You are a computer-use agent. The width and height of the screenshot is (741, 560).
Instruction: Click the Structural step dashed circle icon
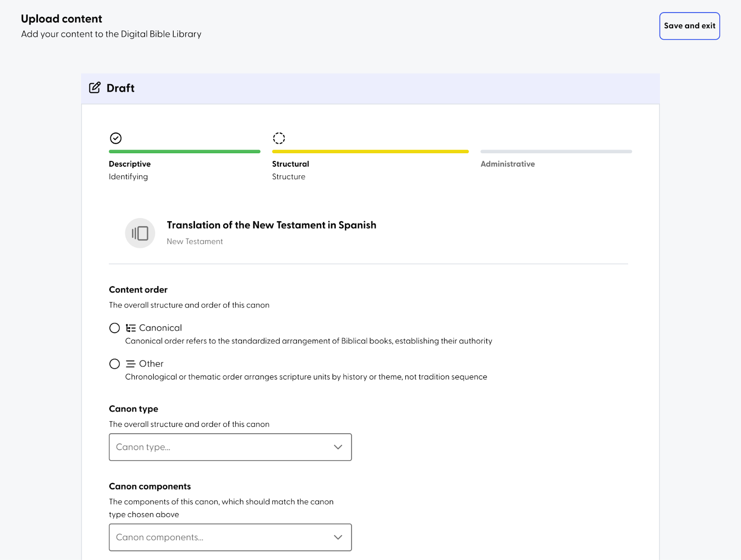(x=279, y=138)
